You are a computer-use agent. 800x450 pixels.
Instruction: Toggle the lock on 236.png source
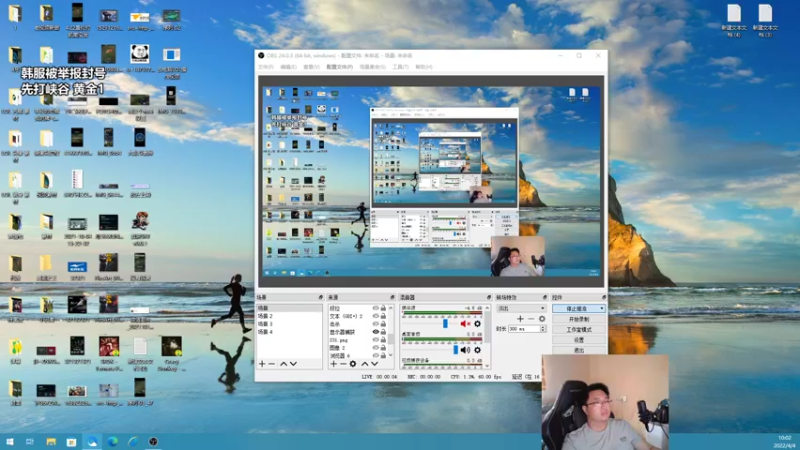[383, 339]
